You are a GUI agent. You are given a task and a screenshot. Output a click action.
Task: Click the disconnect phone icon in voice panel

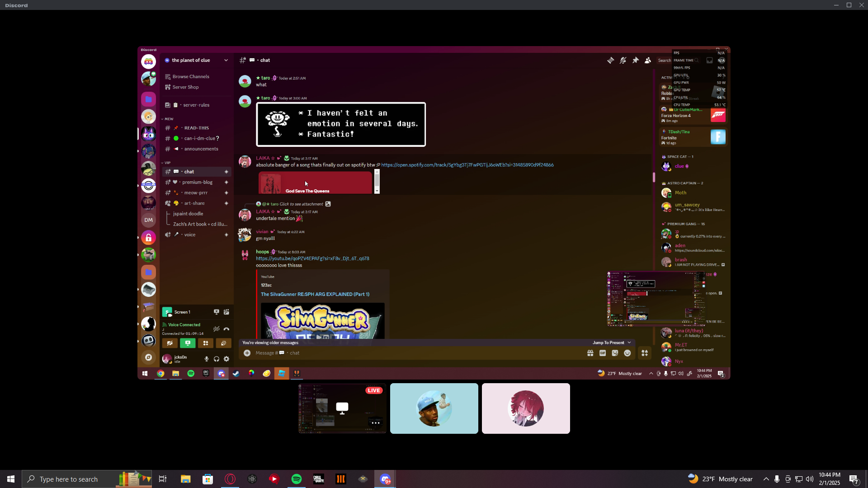(x=226, y=329)
